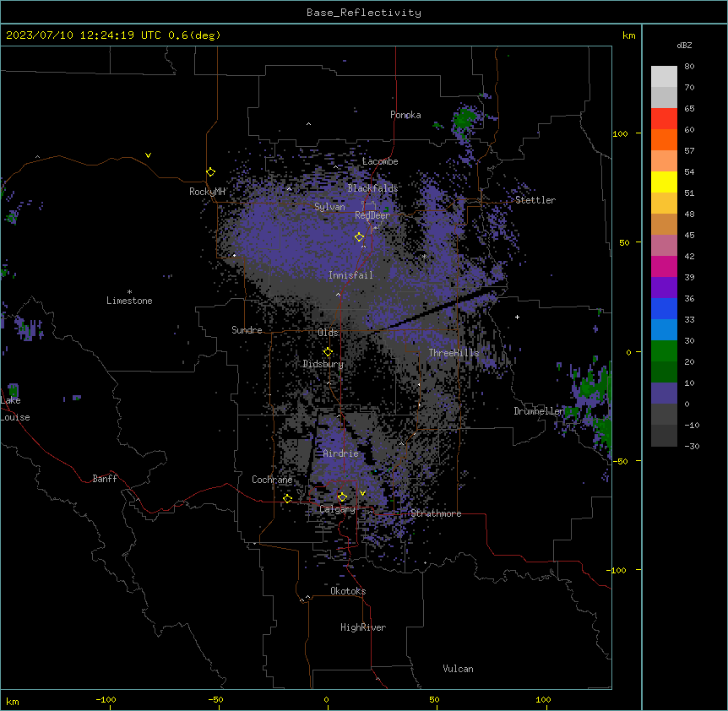The image size is (728, 711).
Task: Click the RedDeer city label
Action: point(372,215)
